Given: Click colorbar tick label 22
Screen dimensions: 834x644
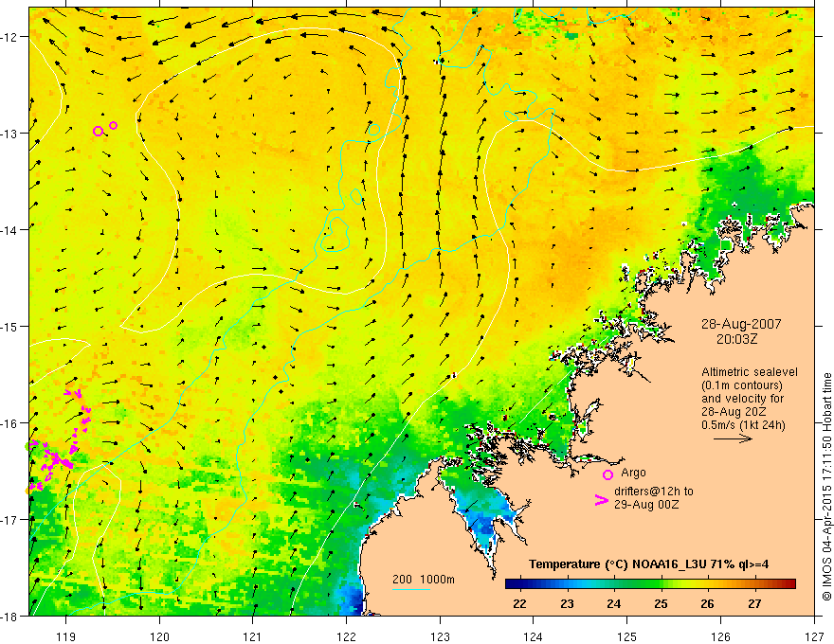Looking at the screenshot, I should [x=519, y=603].
